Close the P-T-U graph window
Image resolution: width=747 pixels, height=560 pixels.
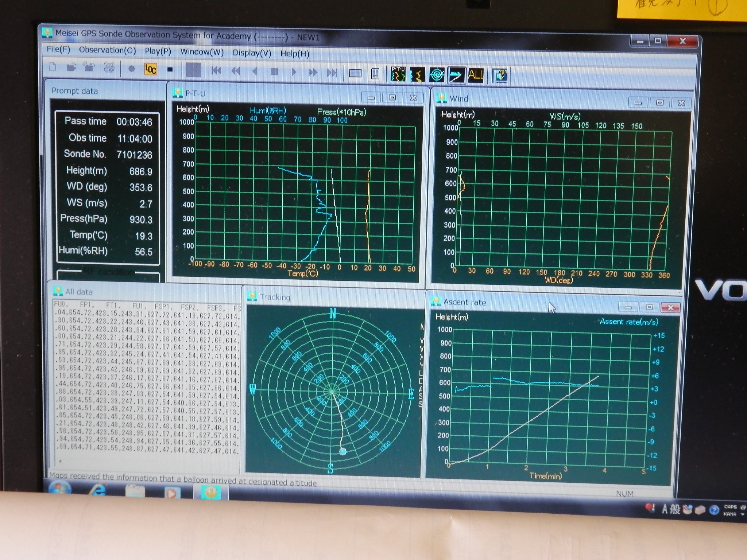[414, 98]
